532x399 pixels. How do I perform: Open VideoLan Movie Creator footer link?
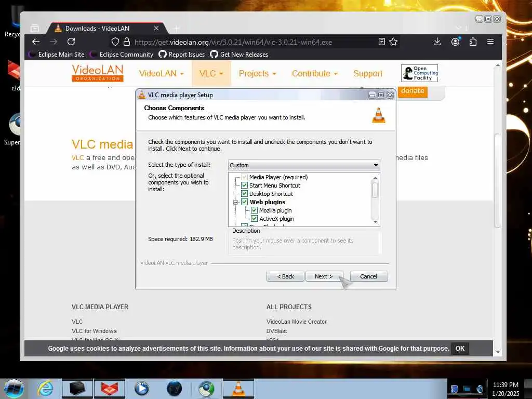(x=297, y=321)
